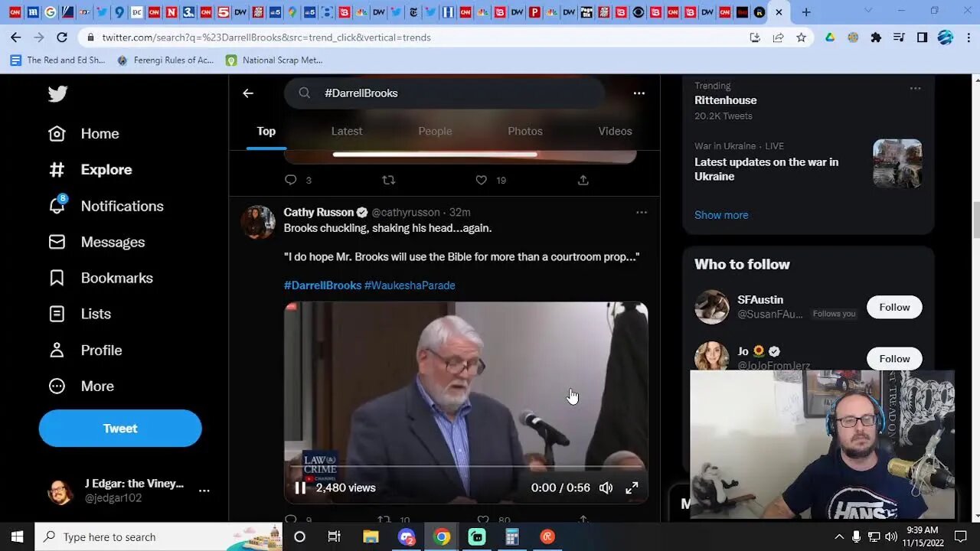
Task: Mute the video with speaker icon
Action: click(x=606, y=487)
